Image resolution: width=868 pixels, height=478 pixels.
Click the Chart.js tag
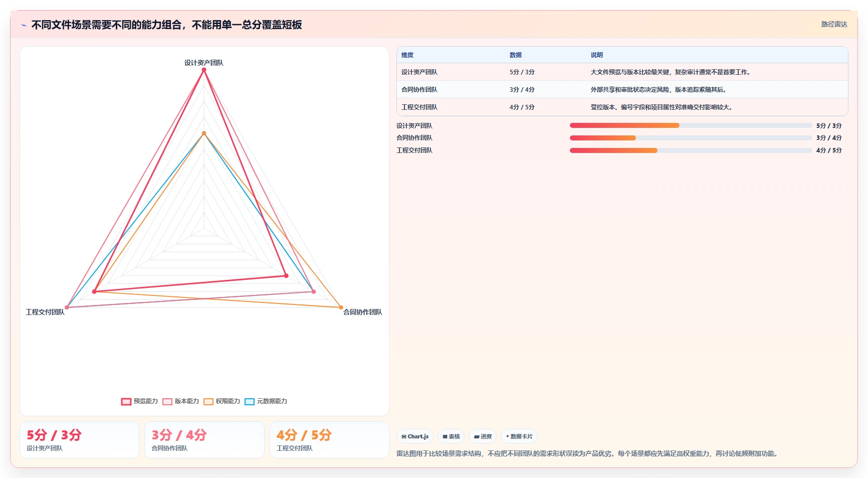click(415, 436)
